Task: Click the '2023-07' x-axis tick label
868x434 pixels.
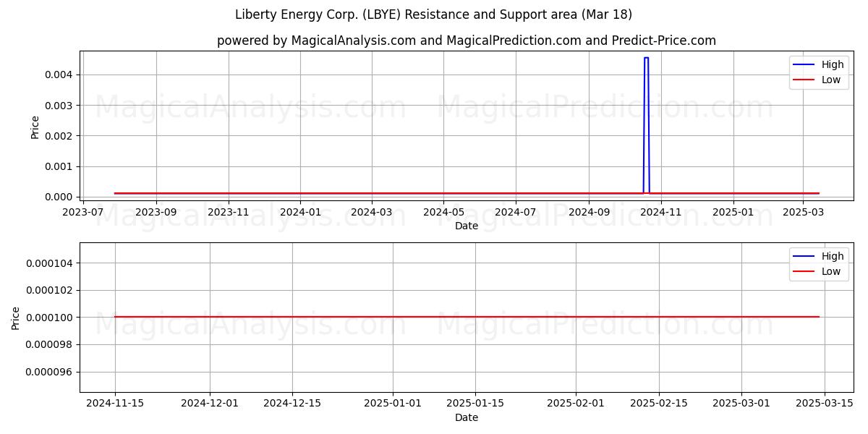Action: 83,213
